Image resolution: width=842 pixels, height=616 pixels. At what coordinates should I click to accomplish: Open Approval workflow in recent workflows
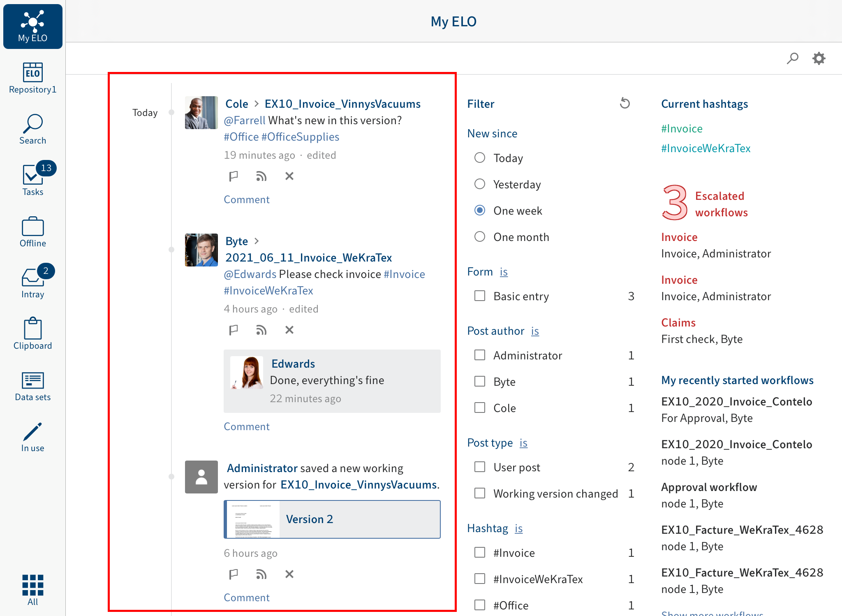[x=709, y=487]
